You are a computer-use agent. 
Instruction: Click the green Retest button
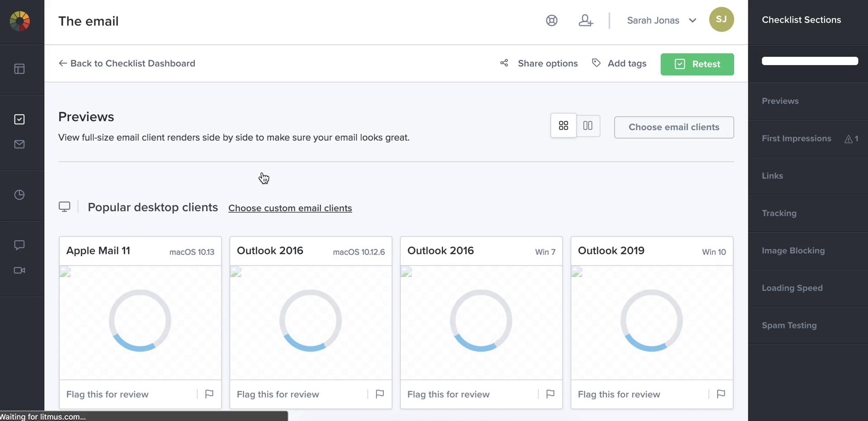point(697,64)
